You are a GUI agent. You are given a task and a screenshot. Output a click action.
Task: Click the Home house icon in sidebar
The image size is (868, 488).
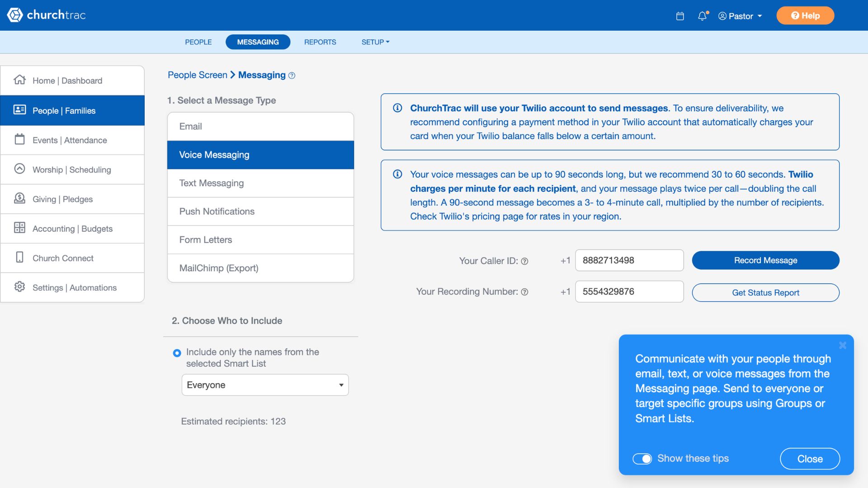click(19, 80)
